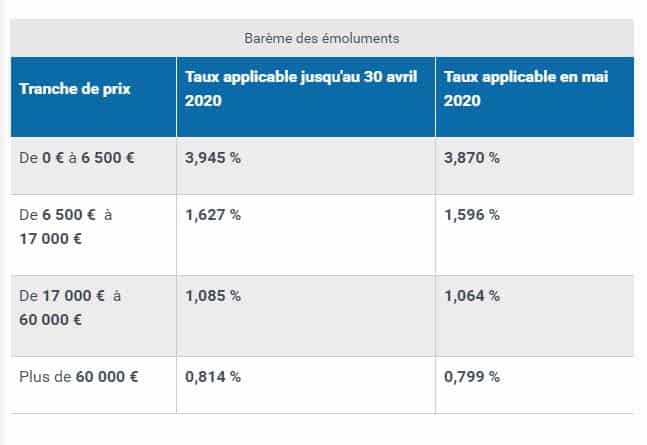Click the 'De 0 € à 6 500 €' cell

[79, 158]
